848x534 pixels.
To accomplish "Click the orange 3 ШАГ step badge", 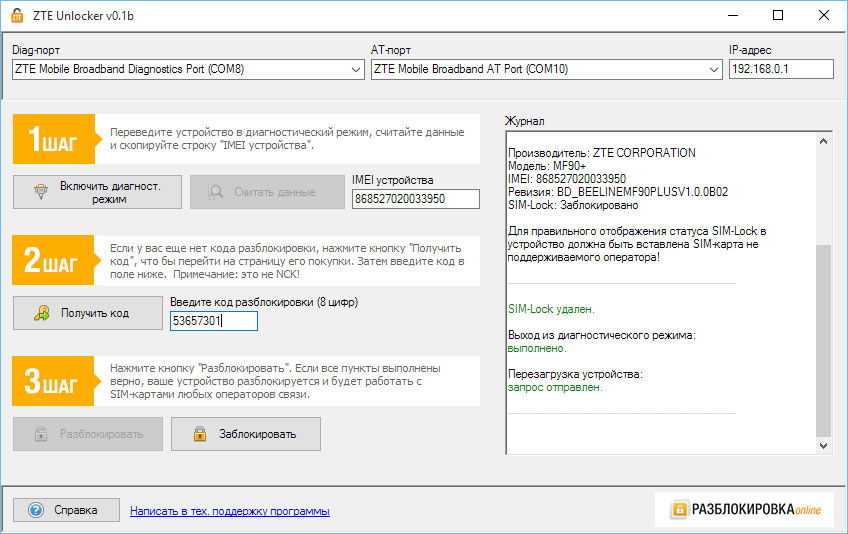I will click(x=53, y=381).
